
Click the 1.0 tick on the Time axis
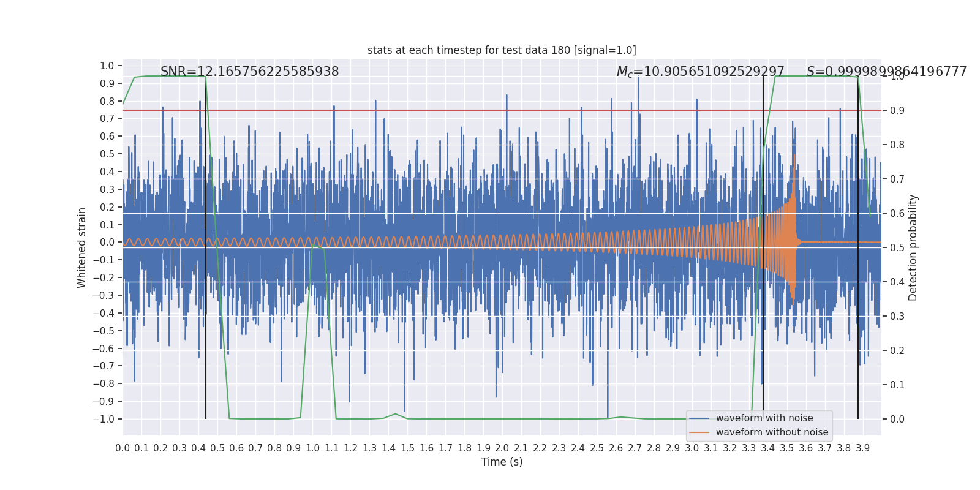[x=312, y=448]
